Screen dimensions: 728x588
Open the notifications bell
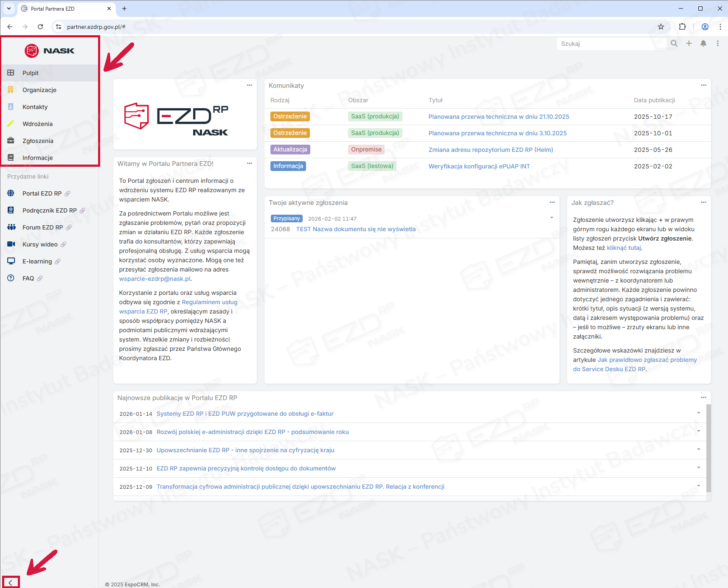pos(703,43)
